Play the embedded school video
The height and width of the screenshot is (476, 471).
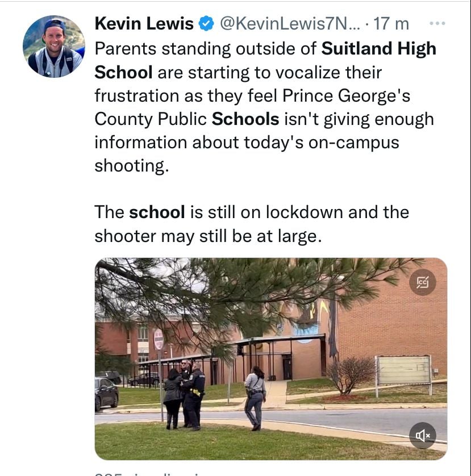coord(271,359)
